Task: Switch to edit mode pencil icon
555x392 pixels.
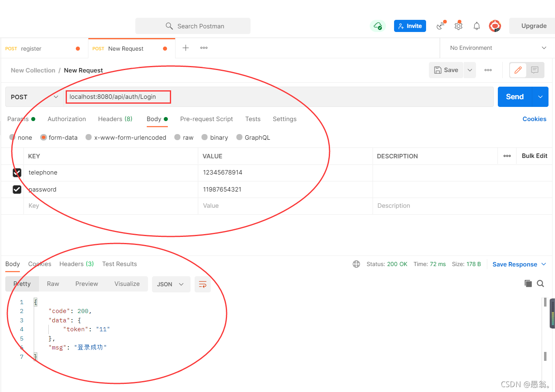Action: [x=518, y=70]
